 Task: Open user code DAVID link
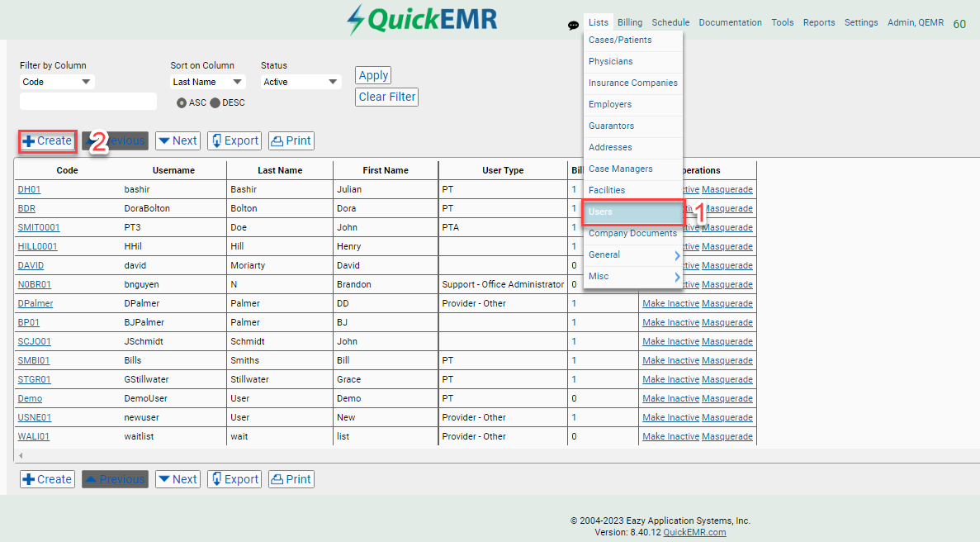31,265
